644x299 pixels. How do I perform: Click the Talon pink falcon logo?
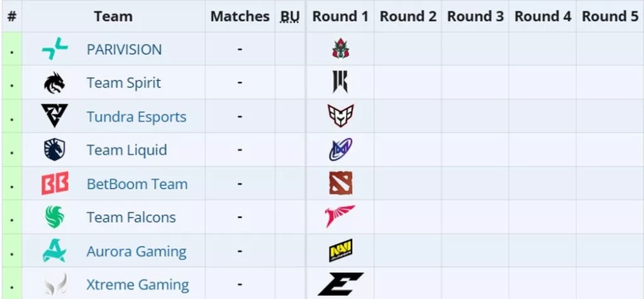click(x=340, y=216)
